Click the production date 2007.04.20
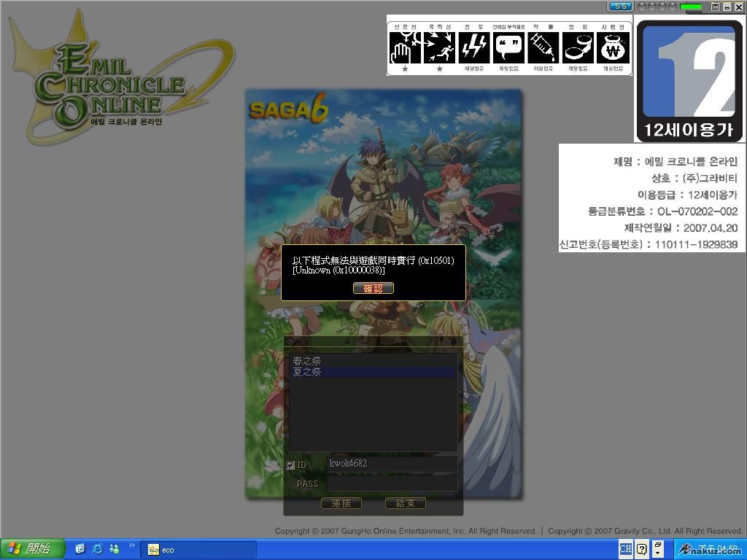 click(x=711, y=227)
